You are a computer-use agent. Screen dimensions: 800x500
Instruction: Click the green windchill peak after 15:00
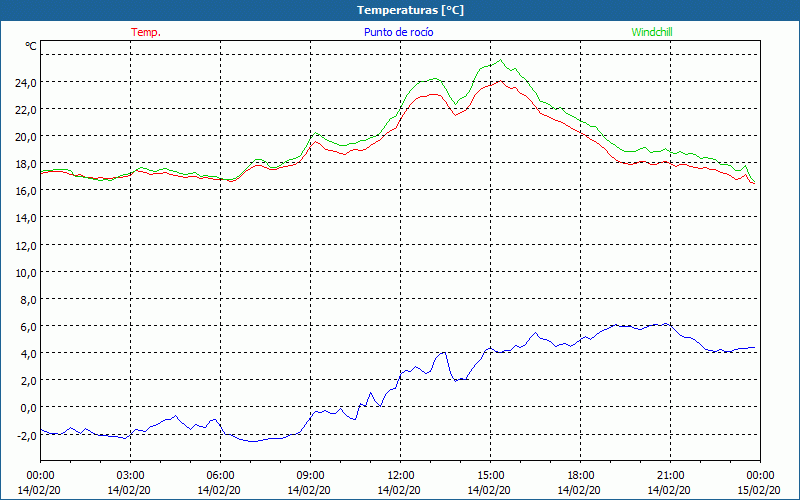point(501,60)
